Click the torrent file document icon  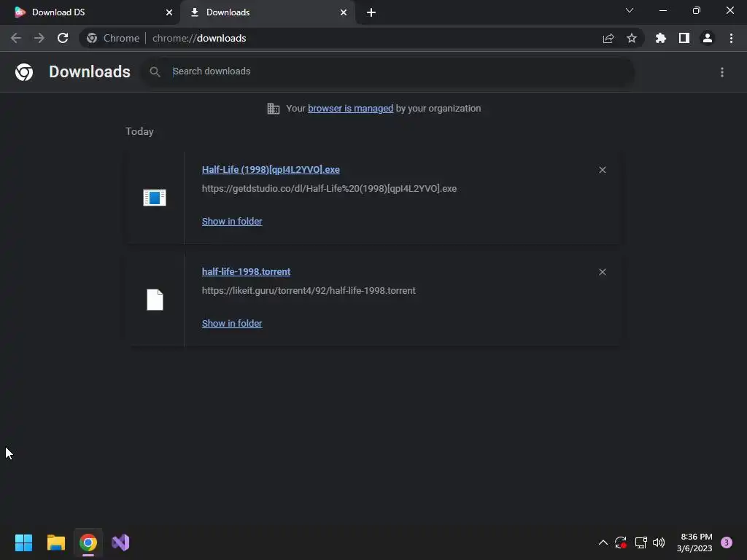(x=155, y=300)
